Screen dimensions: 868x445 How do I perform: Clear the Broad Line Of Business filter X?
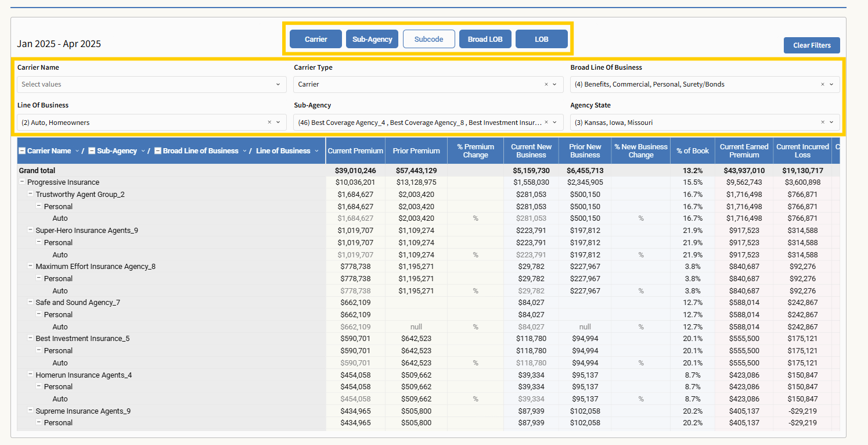coord(822,84)
